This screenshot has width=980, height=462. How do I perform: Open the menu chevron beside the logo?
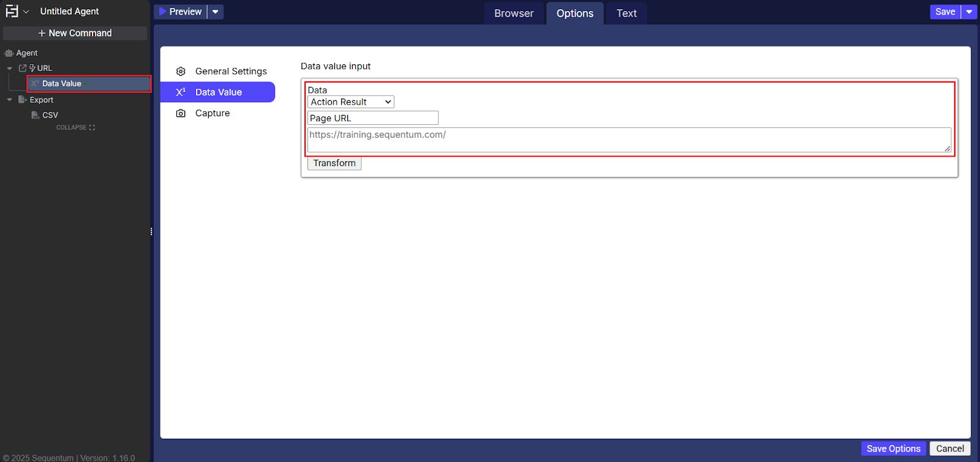26,12
